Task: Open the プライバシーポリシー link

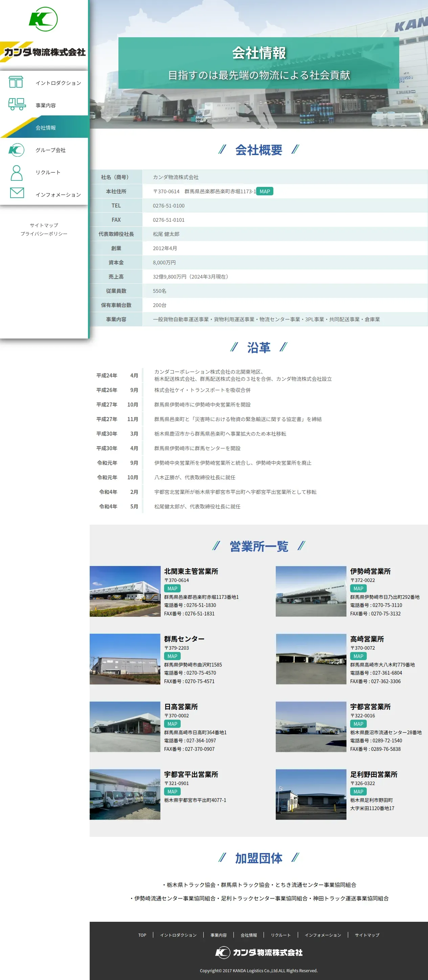Action: coord(44,234)
